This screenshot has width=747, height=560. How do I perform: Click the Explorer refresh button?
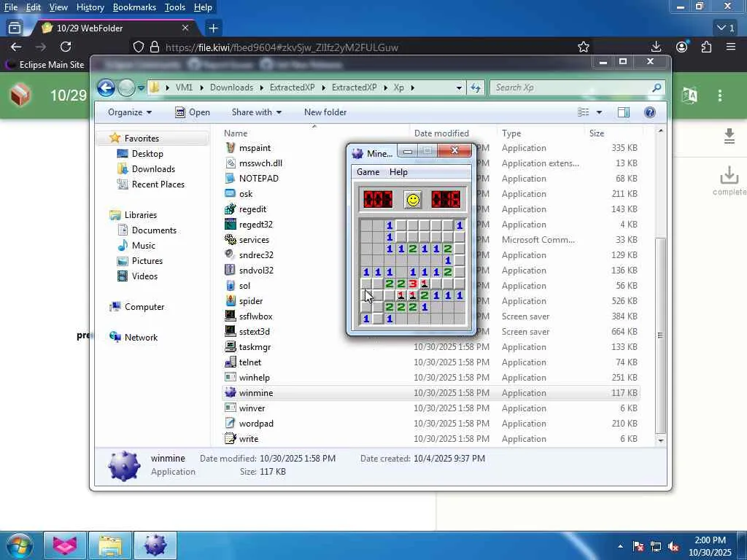[x=476, y=87]
